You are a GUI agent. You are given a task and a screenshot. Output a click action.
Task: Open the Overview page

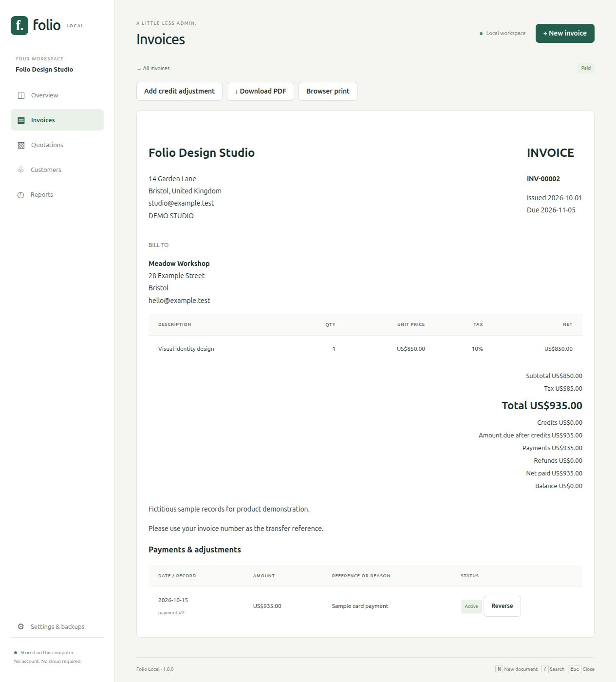pos(57,95)
